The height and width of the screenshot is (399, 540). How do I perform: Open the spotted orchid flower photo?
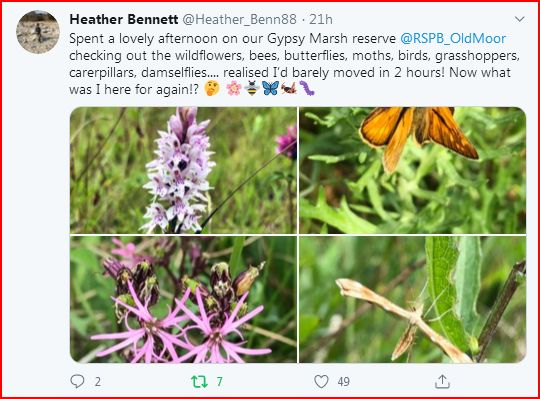point(183,170)
